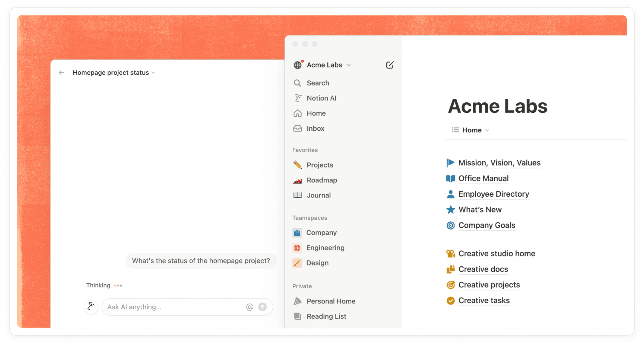
Task: Click the @ mention icon in AI input
Action: pos(250,307)
